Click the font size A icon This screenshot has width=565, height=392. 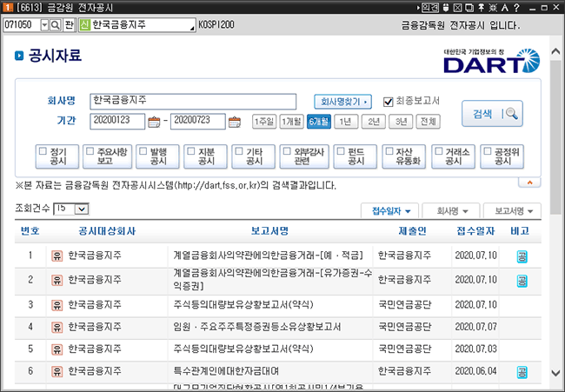[x=504, y=8]
